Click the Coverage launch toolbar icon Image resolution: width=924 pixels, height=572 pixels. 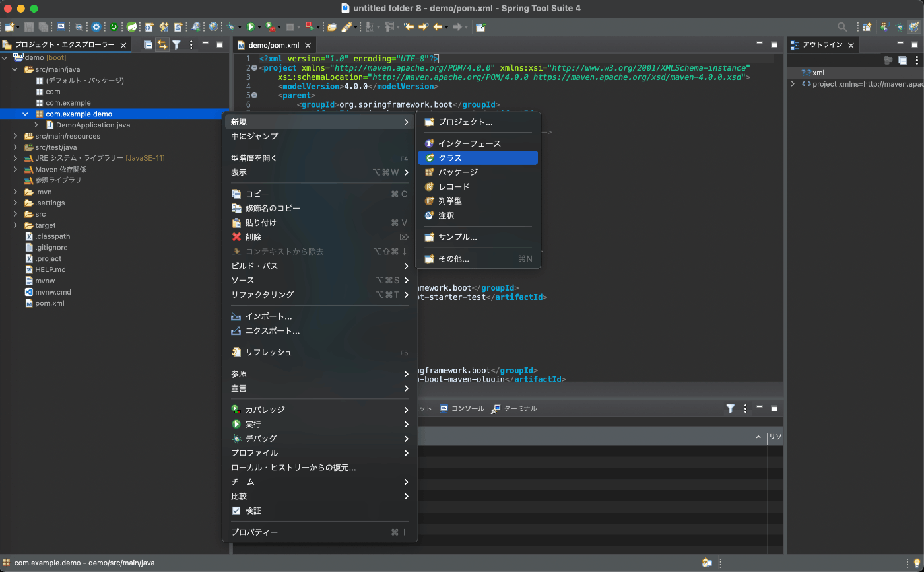click(271, 27)
